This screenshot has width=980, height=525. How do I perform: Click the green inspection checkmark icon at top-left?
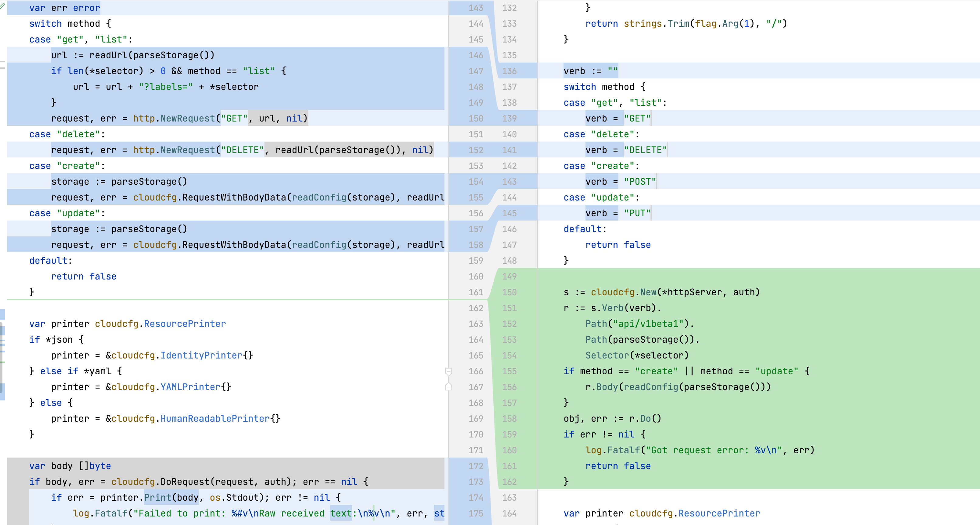pos(2,5)
